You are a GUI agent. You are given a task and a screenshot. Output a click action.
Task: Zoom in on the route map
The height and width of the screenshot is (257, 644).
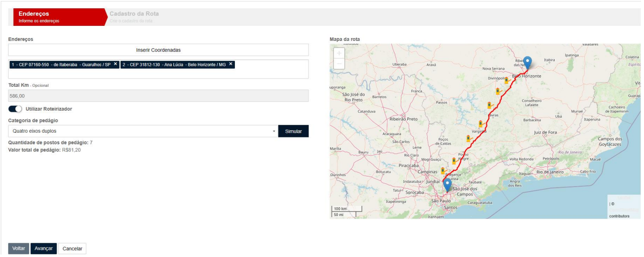tap(339, 53)
